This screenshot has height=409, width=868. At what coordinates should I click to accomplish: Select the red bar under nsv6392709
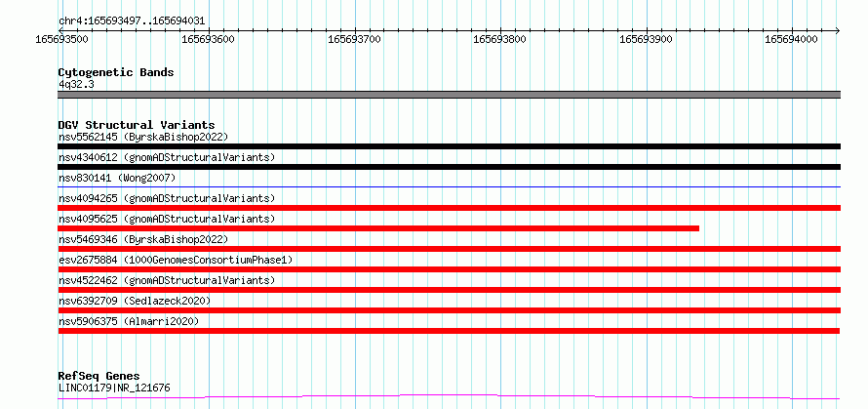[449, 310]
